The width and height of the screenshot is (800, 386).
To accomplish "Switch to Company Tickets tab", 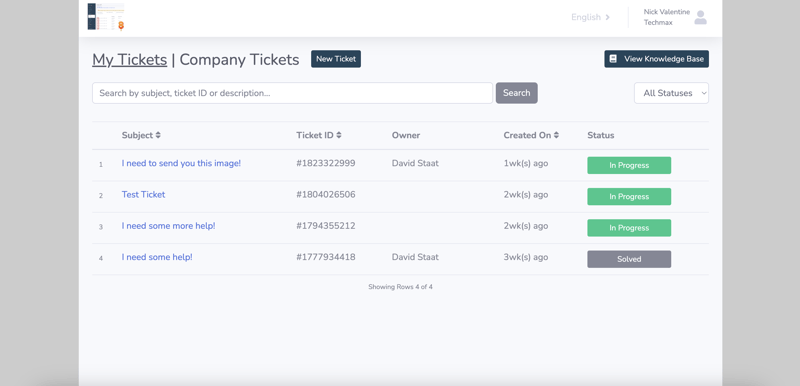I will pos(239,60).
